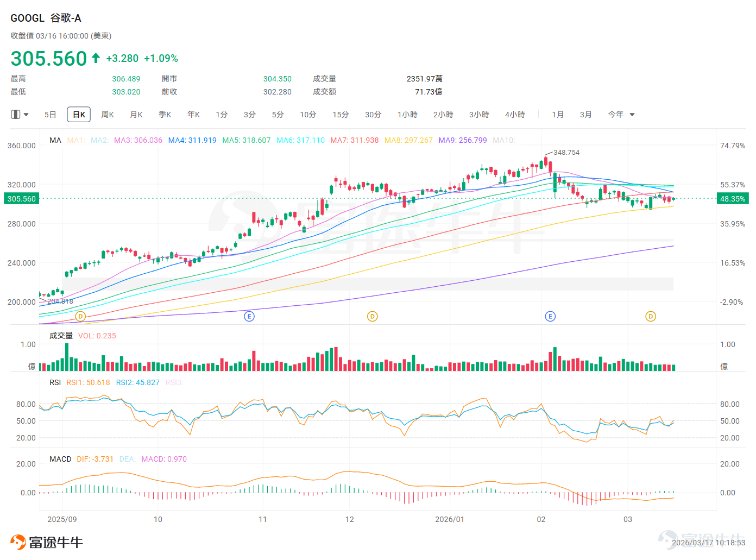
Task: Click the MA6: 317.110 legend entry
Action: [301, 140]
